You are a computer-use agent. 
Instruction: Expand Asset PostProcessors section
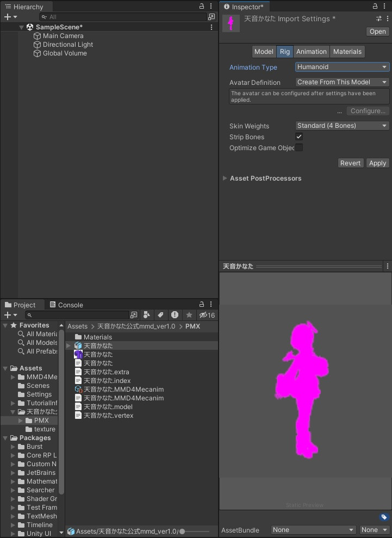(225, 178)
